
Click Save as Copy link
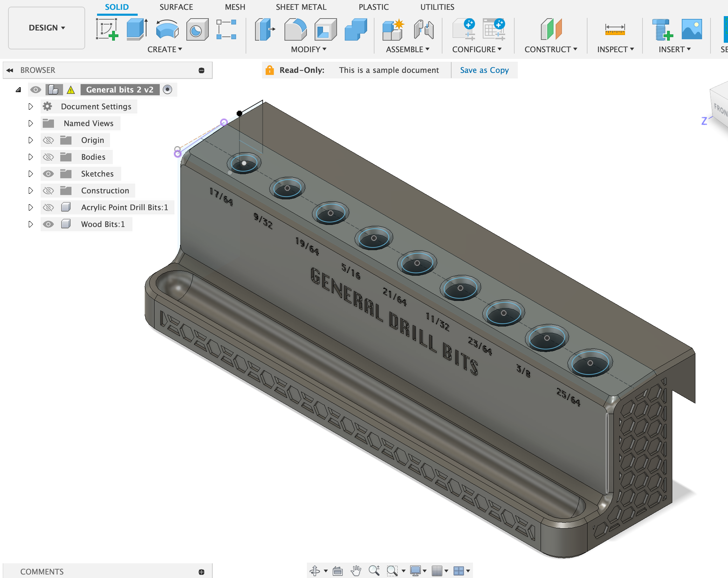[484, 70]
